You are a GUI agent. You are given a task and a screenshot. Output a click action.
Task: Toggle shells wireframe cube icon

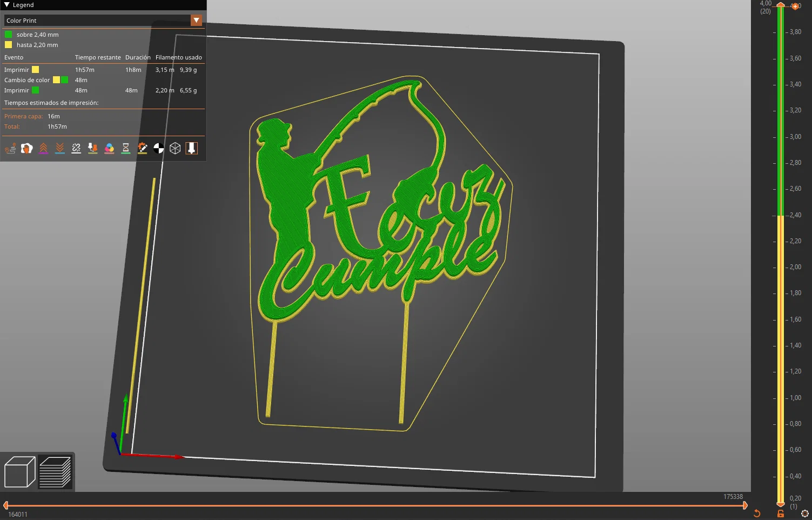(x=175, y=148)
